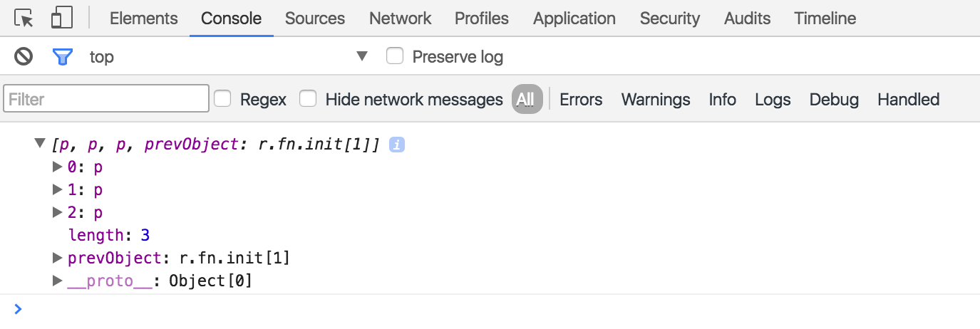Expand array item 0: p
This screenshot has width=980, height=329.
pyautogui.click(x=58, y=167)
